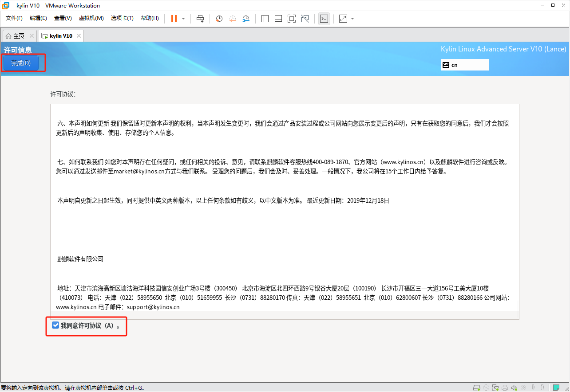Click the Kylin Linux Advanced Server V10 title
570x392 pixels.
click(x=503, y=49)
